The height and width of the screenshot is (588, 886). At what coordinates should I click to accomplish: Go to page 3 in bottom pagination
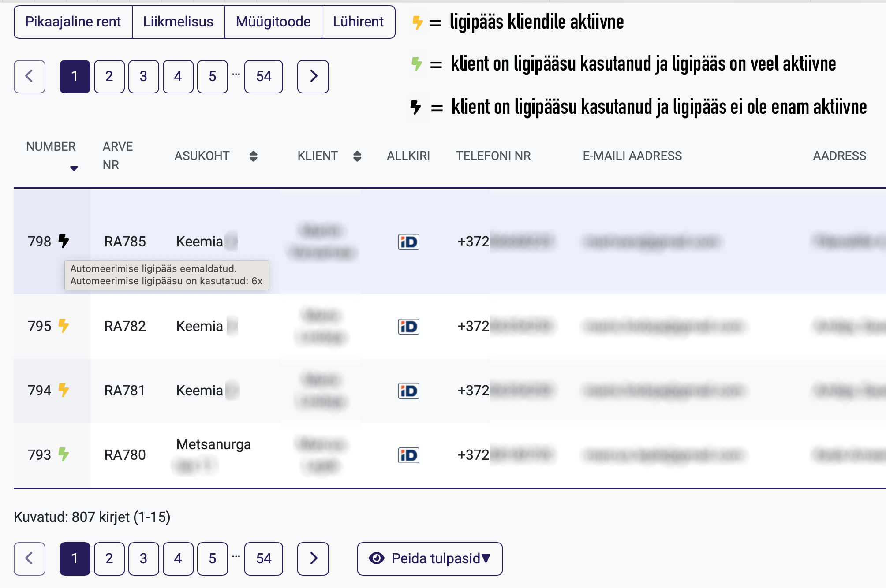[143, 558]
